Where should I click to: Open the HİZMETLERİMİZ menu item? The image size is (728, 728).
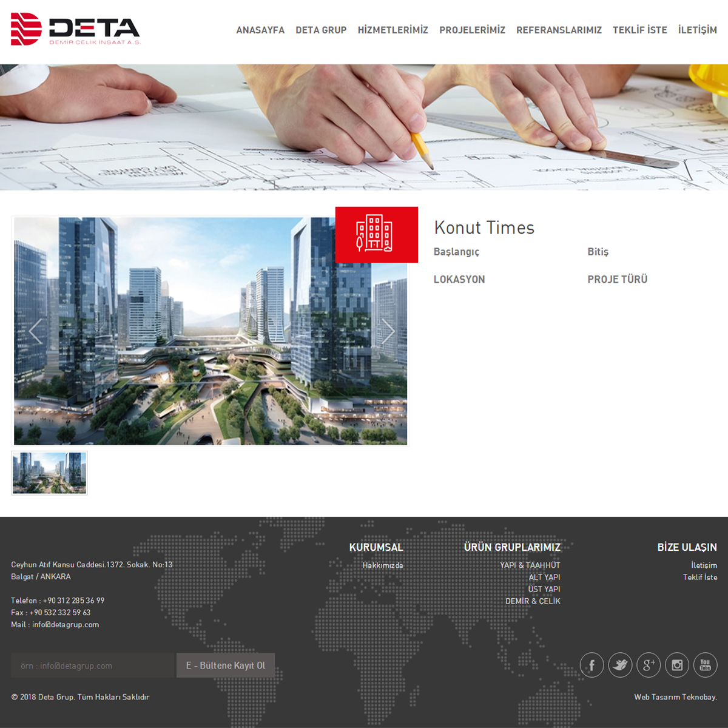click(393, 30)
